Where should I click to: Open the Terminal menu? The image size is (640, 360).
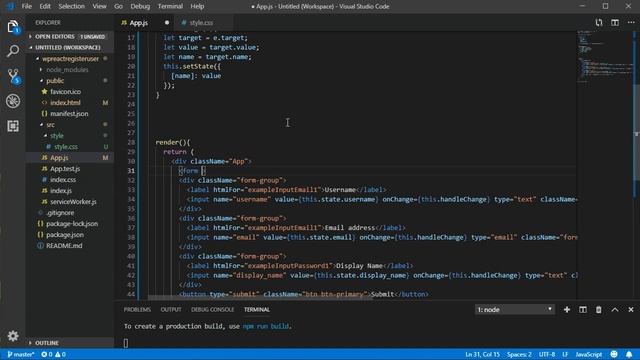(170, 7)
